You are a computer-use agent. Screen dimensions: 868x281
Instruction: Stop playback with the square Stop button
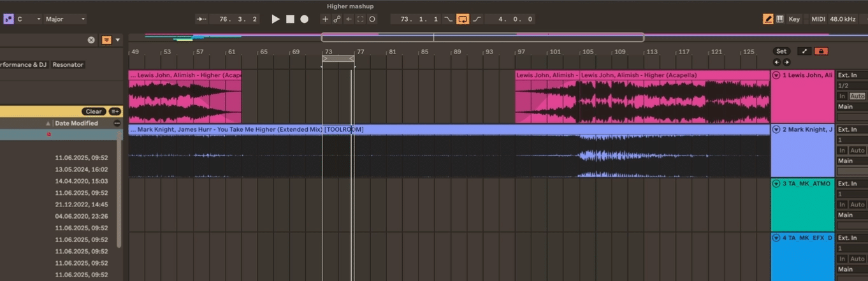tap(290, 19)
